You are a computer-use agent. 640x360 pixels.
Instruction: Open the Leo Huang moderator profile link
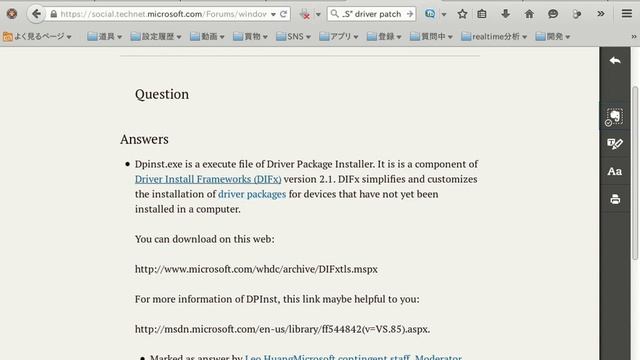click(353, 357)
